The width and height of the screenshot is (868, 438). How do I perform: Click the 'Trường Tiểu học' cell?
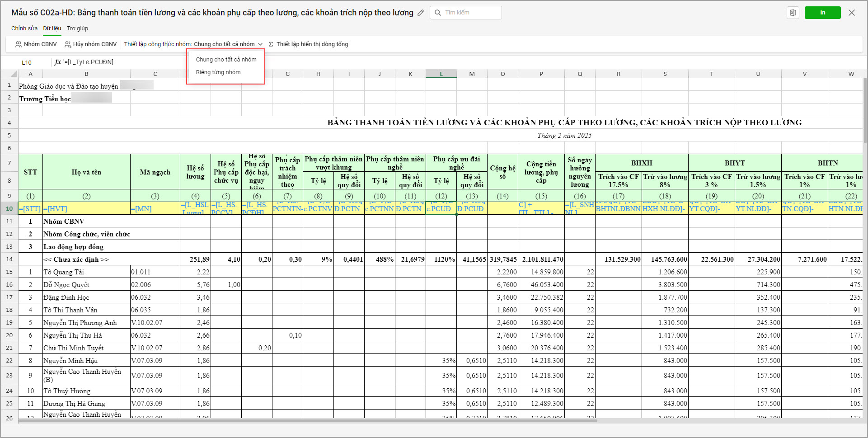pos(45,99)
